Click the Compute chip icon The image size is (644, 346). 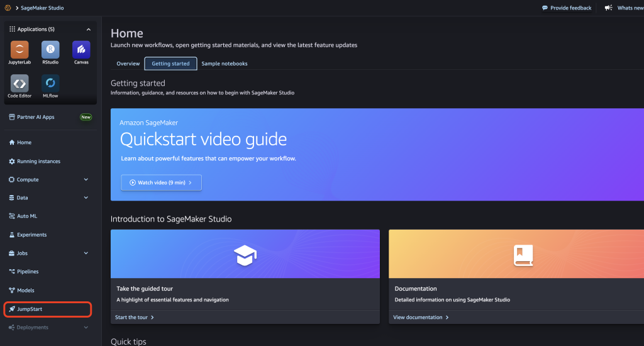[x=11, y=179]
